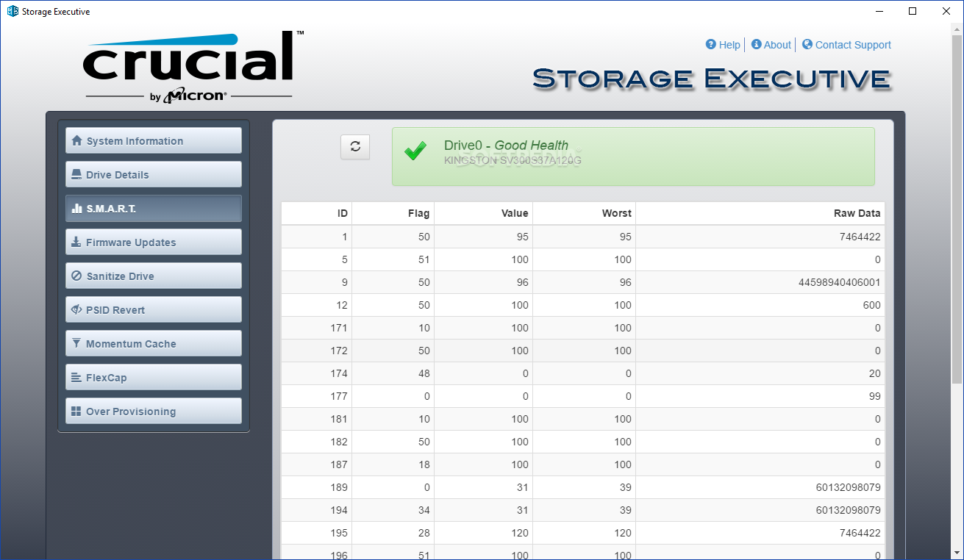Click the drive icon beside Drive Details
Viewport: 964px width, 560px height.
(76, 175)
